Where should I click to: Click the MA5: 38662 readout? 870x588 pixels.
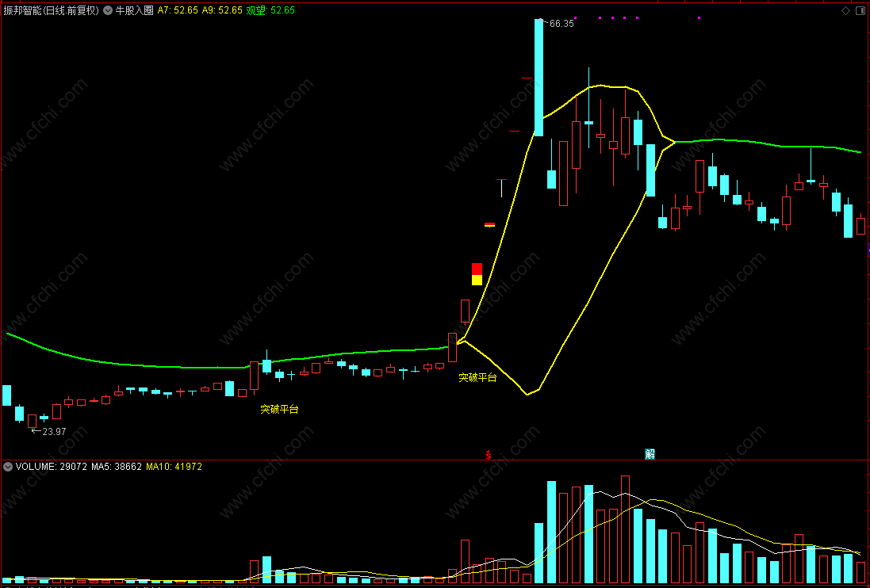tap(117, 468)
